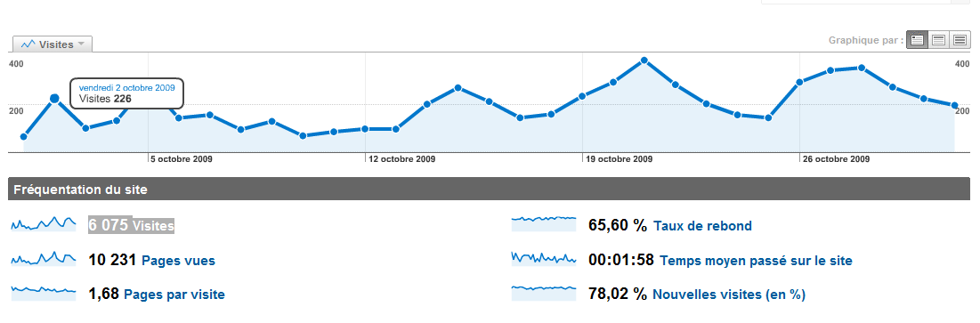The height and width of the screenshot is (323, 980).
Task: Click the '00:01:58' time value
Action: coord(621,260)
